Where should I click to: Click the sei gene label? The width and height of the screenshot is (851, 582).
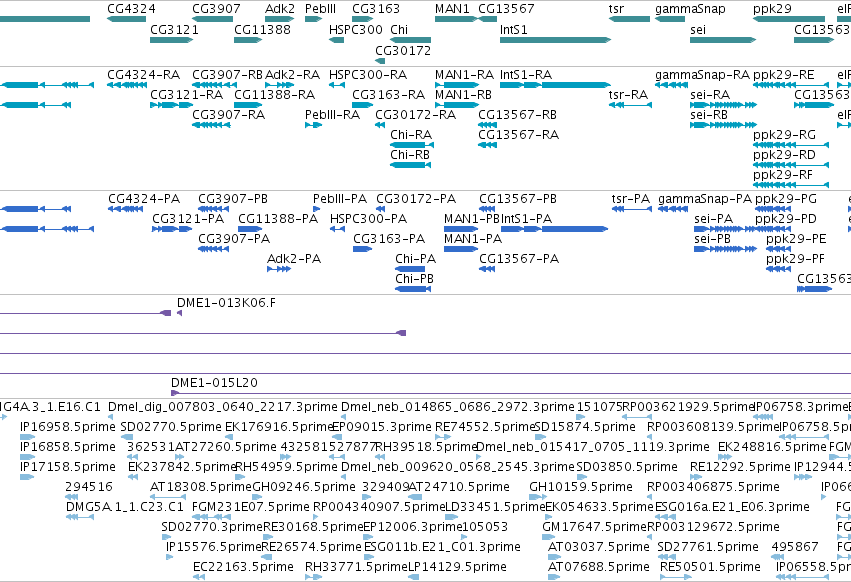pyautogui.click(x=698, y=29)
